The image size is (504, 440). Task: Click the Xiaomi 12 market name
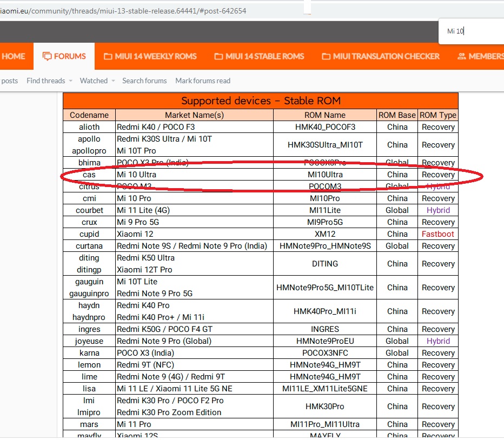click(x=135, y=234)
